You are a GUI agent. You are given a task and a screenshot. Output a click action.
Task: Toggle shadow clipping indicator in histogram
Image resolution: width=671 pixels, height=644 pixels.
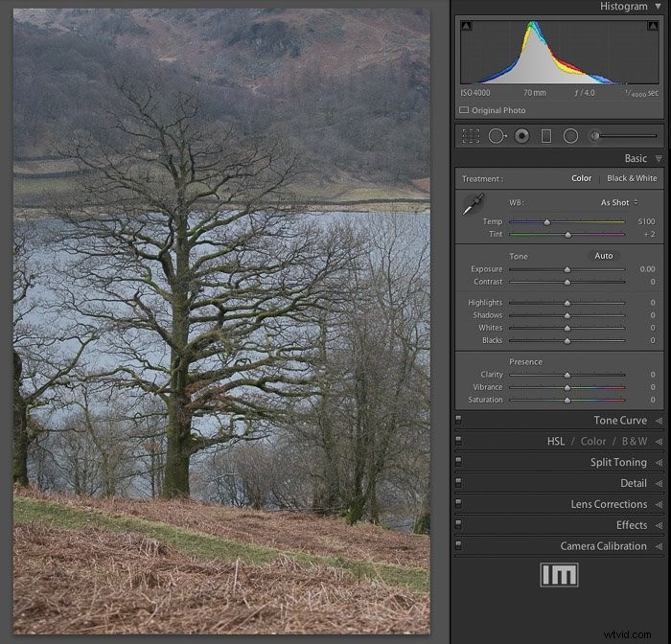[467, 26]
